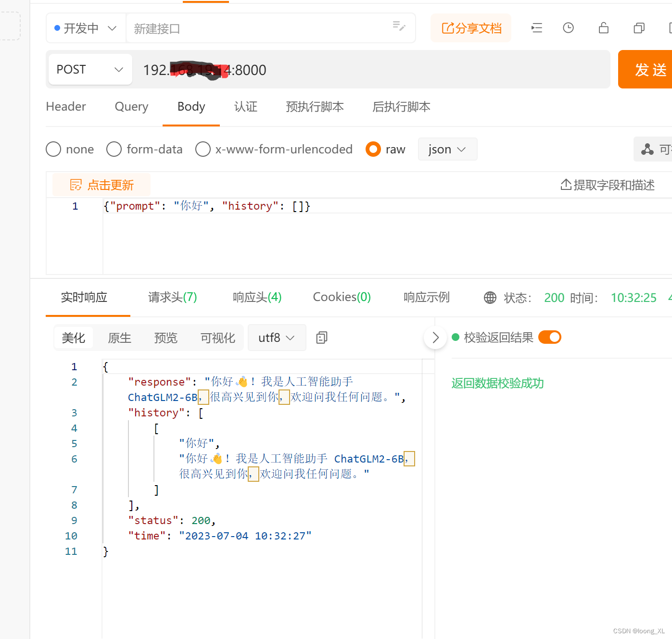Screen dimensions: 672x639
Task: Toggle the 校验返回结果 switch
Action: tap(550, 337)
